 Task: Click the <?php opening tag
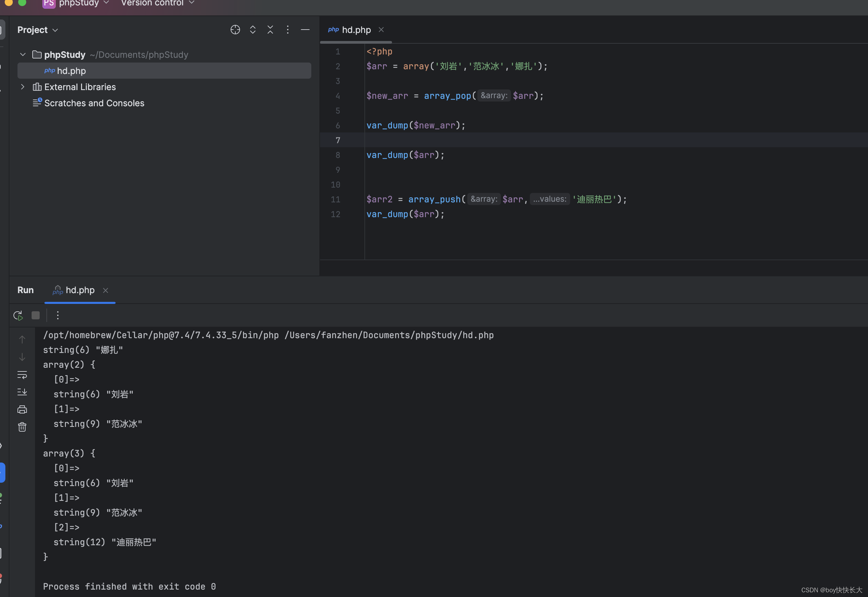(x=379, y=51)
